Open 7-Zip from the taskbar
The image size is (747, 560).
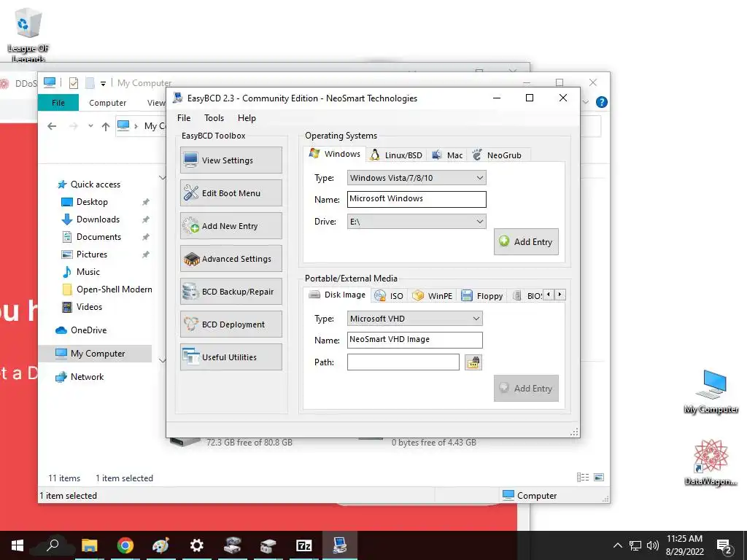point(304,545)
